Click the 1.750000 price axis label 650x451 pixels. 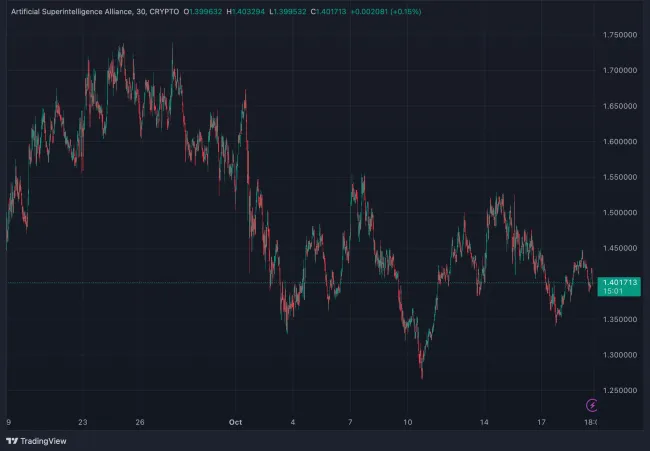click(x=619, y=35)
